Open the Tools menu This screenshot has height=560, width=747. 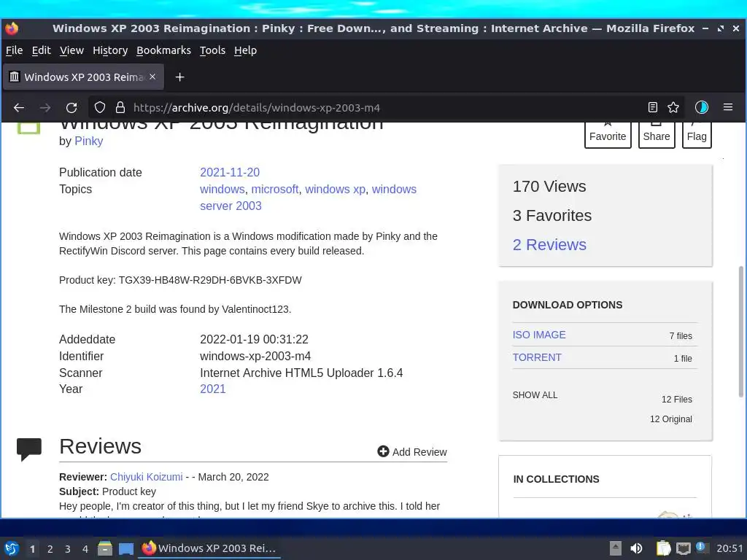coord(212,50)
